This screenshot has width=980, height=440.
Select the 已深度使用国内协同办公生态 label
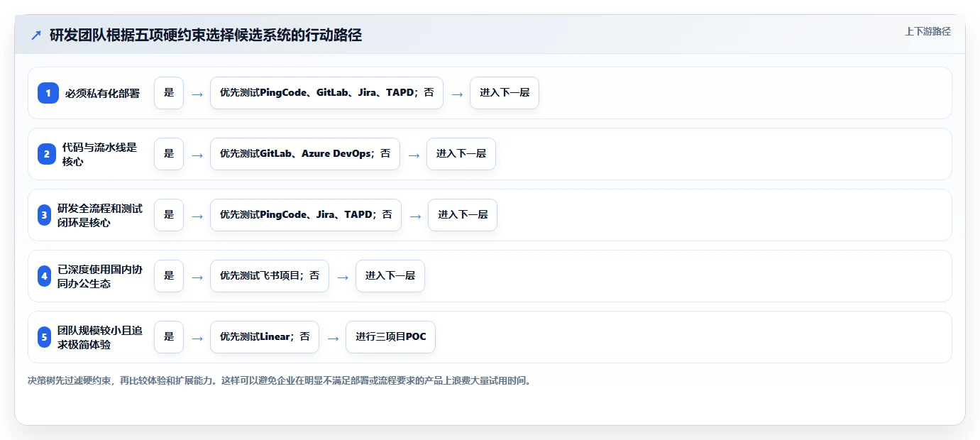(x=100, y=276)
